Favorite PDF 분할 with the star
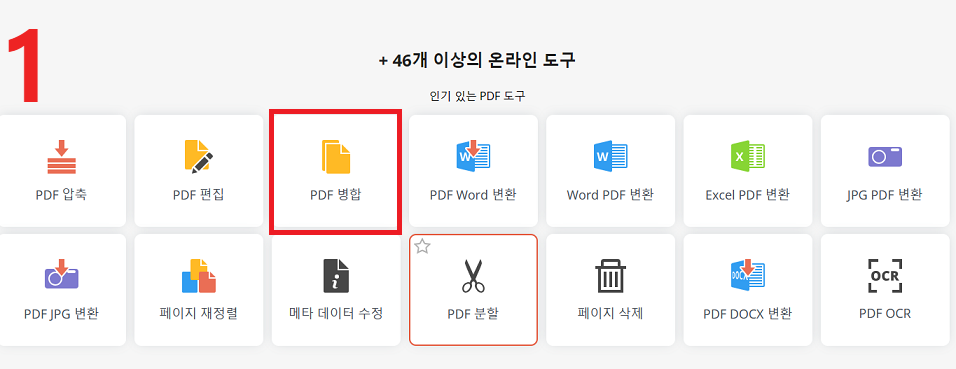956x369 pixels. point(423,246)
